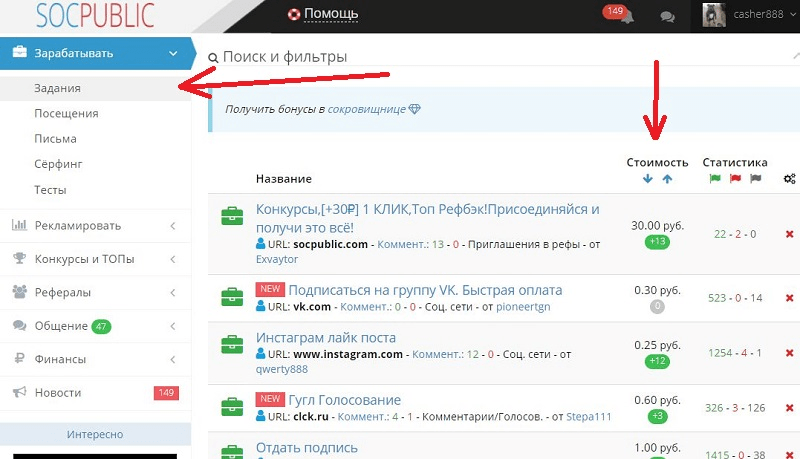Open Инстаграм лайк поста task
Screen dimensions: 800x459
point(326,338)
